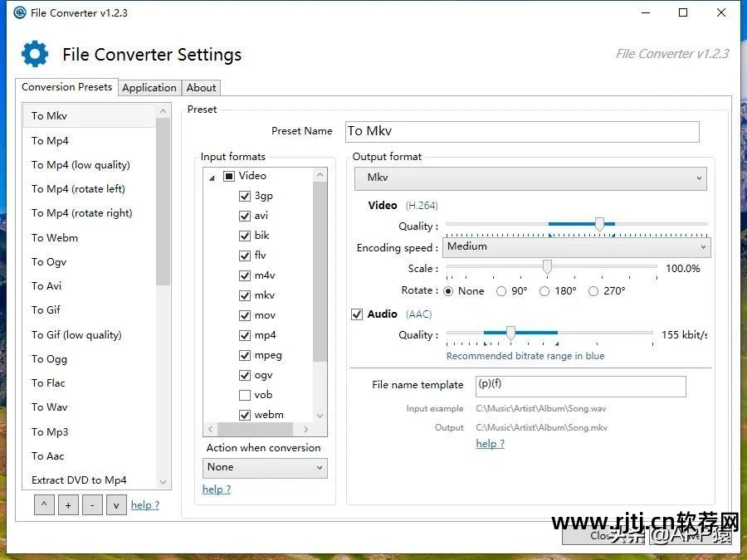The width and height of the screenshot is (747, 560).
Task: Enable the vob input format checkbox
Action: point(245,395)
